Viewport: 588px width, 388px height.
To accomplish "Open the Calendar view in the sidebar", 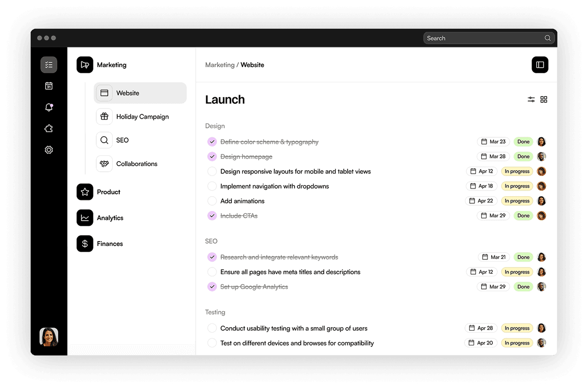I will (48, 86).
